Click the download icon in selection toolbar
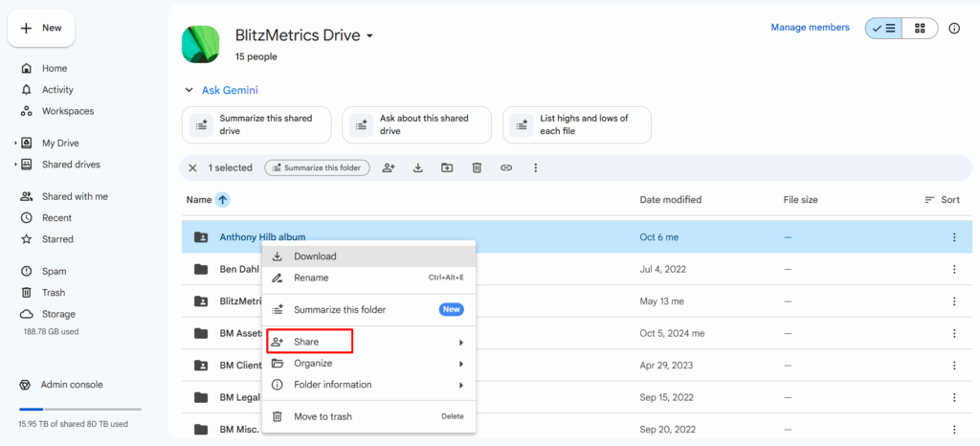Screen dimensions: 980x446 [x=418, y=167]
